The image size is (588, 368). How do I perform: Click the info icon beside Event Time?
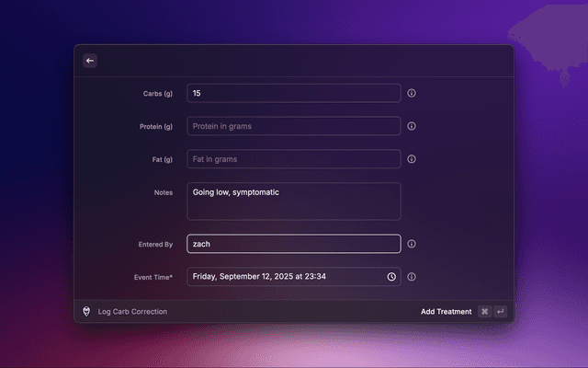click(412, 276)
